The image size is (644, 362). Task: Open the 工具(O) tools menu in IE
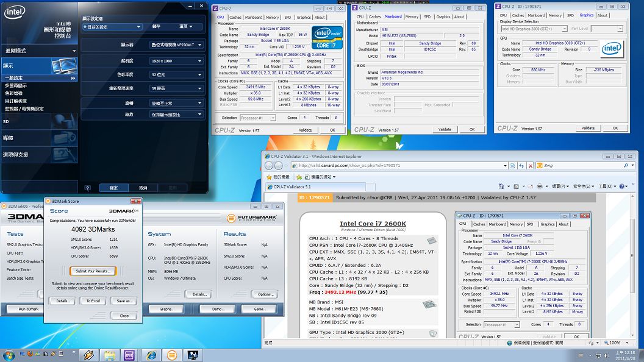point(607,186)
